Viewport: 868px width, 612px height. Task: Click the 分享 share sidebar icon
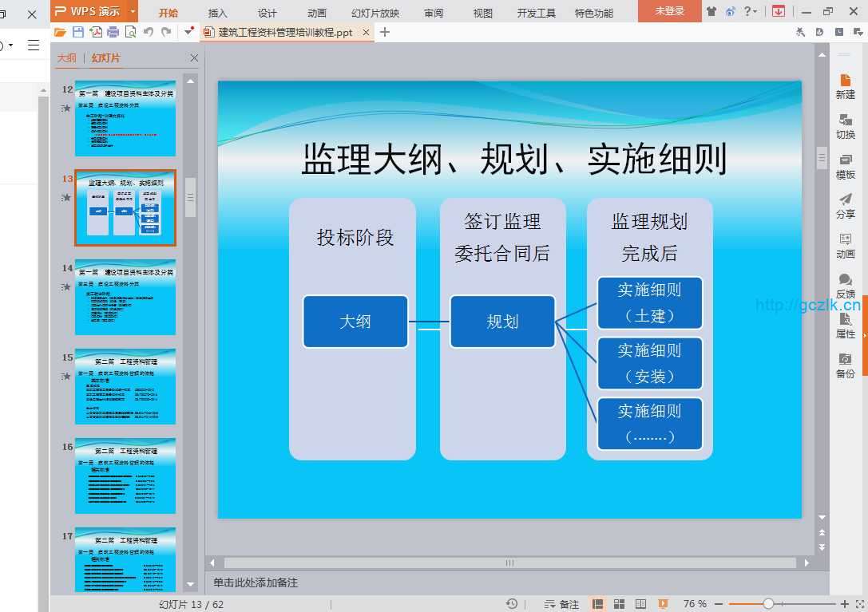(x=845, y=206)
